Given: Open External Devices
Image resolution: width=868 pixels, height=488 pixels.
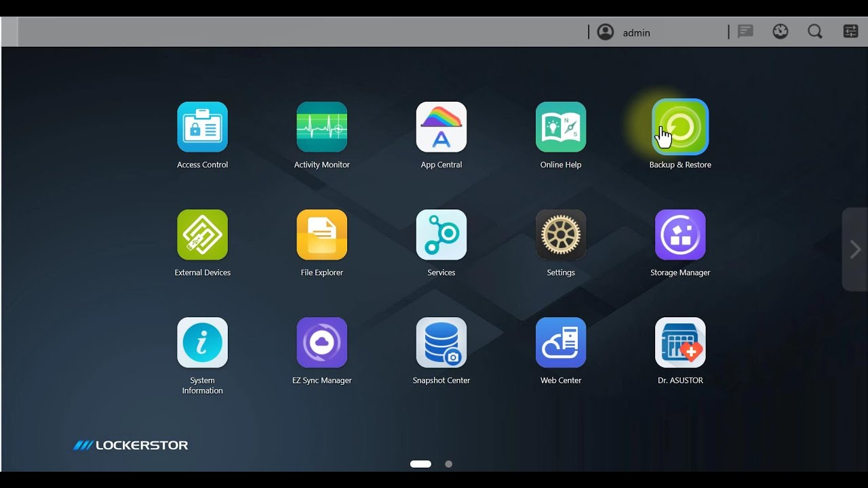Looking at the screenshot, I should [x=202, y=235].
